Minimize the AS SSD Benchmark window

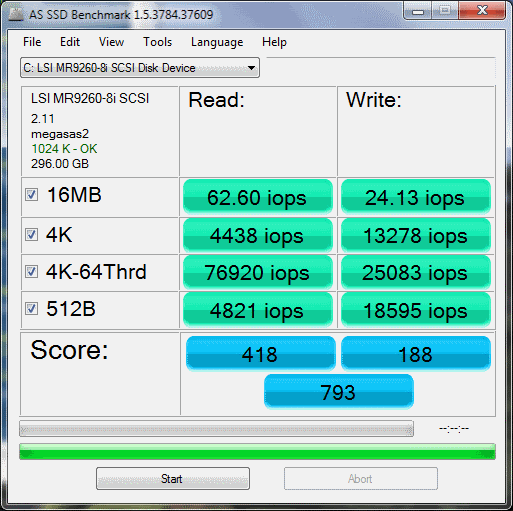coord(418,10)
